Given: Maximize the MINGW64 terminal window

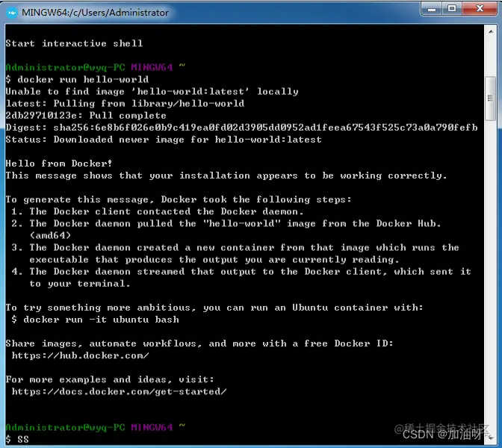Looking at the screenshot, I should [x=452, y=9].
